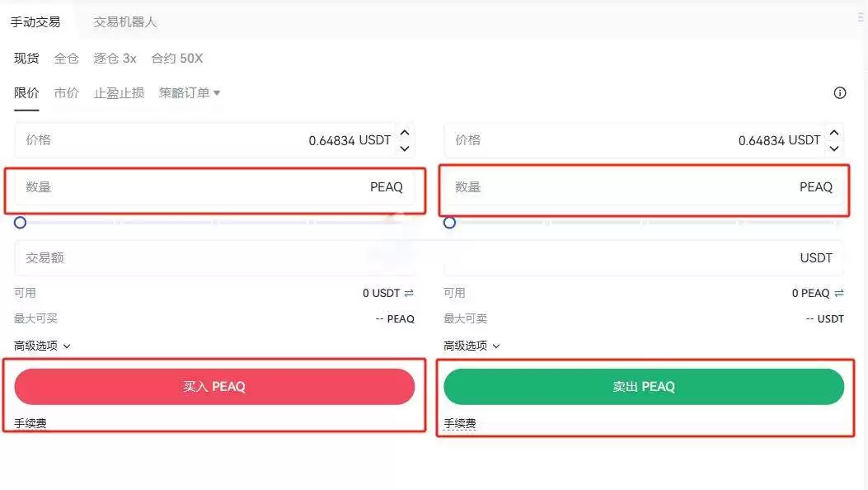This screenshot has width=868, height=490.
Task: Open the 策略订单 dropdown
Action: [189, 92]
